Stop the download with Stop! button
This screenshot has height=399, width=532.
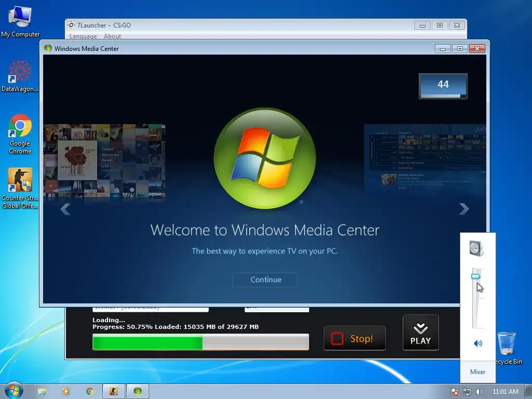(x=354, y=338)
